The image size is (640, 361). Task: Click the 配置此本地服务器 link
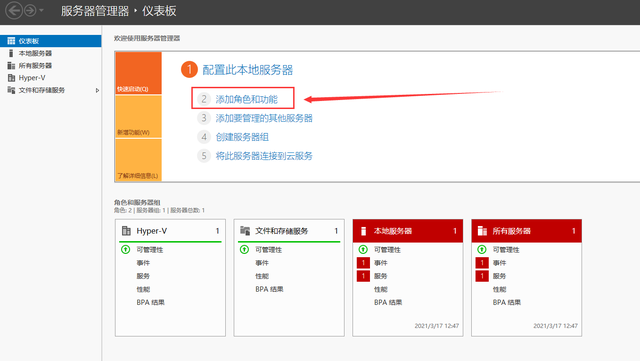248,70
